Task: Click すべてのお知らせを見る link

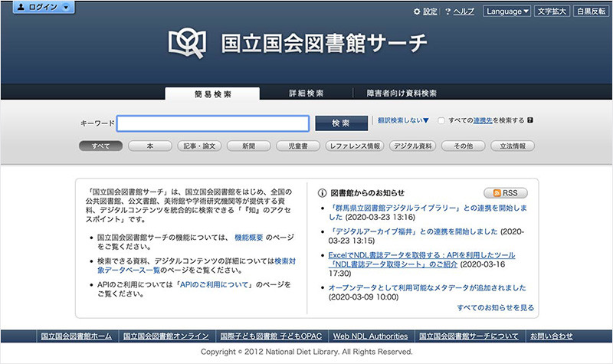Action: click(x=495, y=308)
